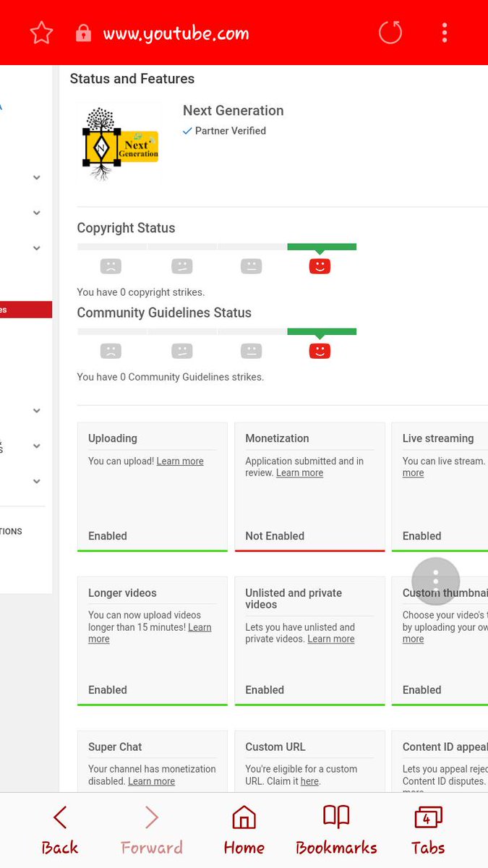Go back with the Back arrow

pyautogui.click(x=60, y=830)
